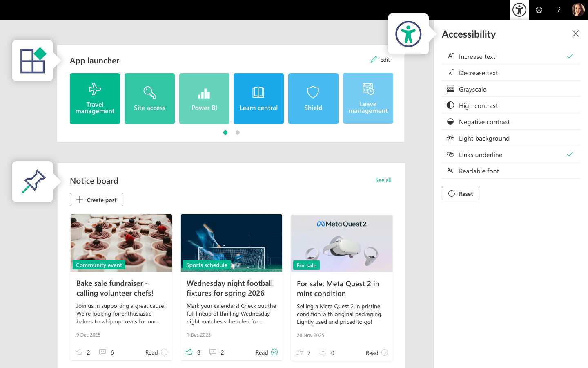This screenshot has width=588, height=368.
Task: Open the Bake sale cupcakes thumbnail
Action: [121, 243]
